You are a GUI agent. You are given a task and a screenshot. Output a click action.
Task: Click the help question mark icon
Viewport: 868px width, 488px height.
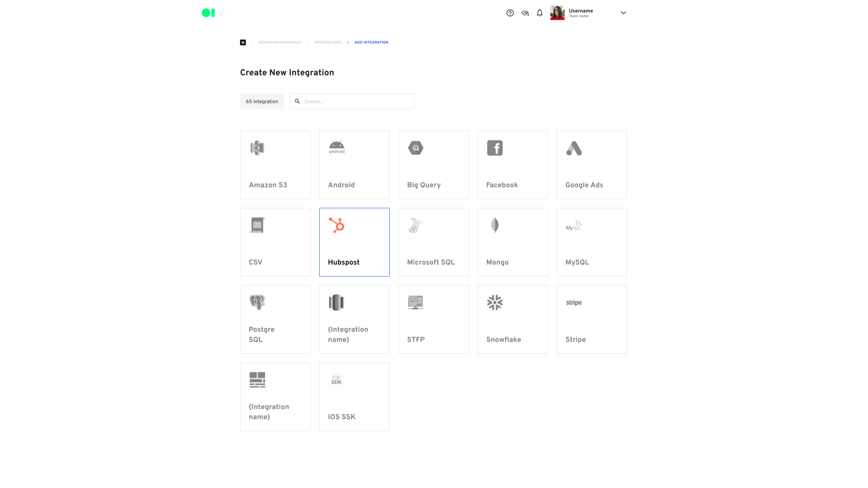tap(510, 13)
